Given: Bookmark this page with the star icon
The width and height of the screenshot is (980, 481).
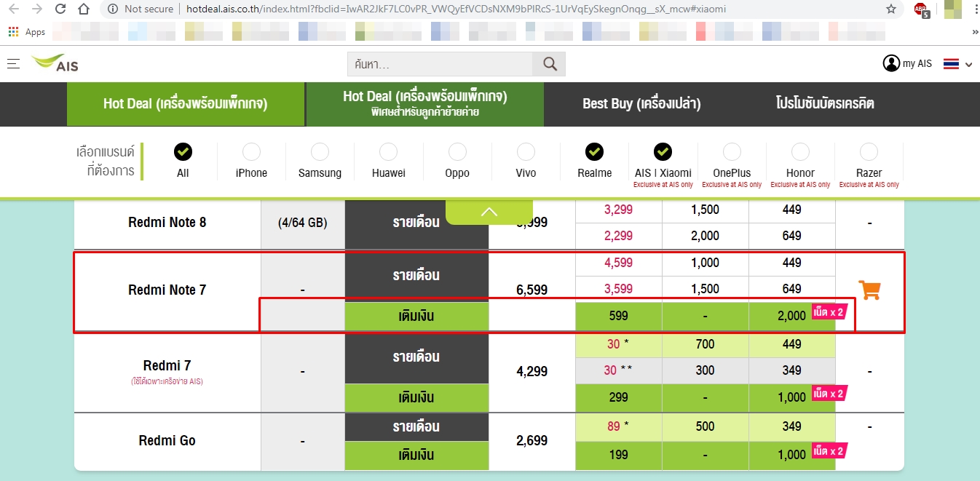Looking at the screenshot, I should coord(891,9).
